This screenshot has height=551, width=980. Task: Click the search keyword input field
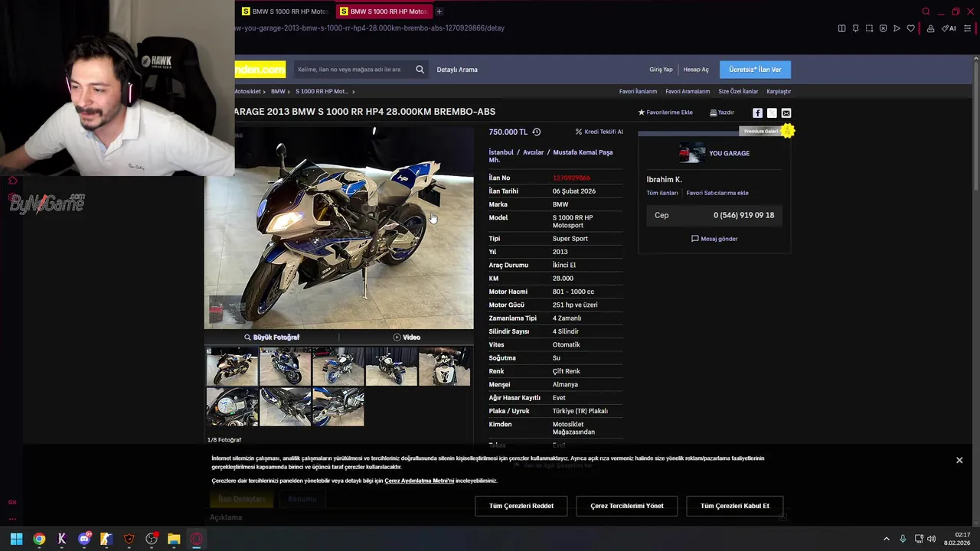coord(352,70)
